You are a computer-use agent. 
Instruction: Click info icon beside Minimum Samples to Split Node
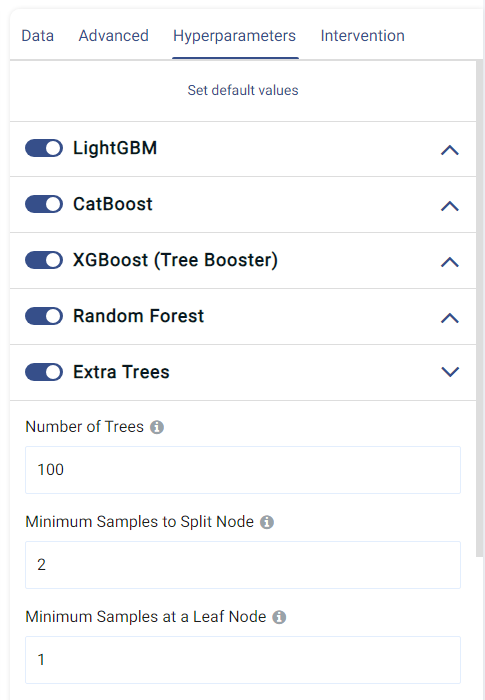pyautogui.click(x=267, y=522)
